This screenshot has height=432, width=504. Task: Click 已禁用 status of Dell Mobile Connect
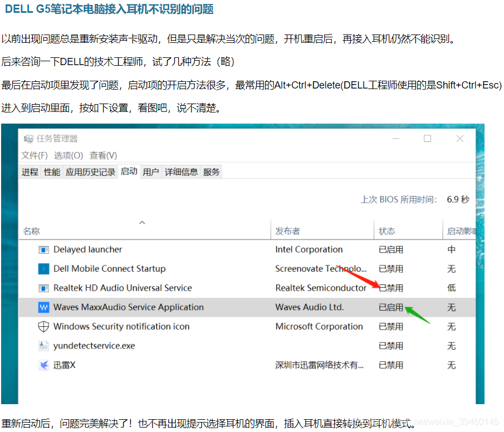(391, 269)
